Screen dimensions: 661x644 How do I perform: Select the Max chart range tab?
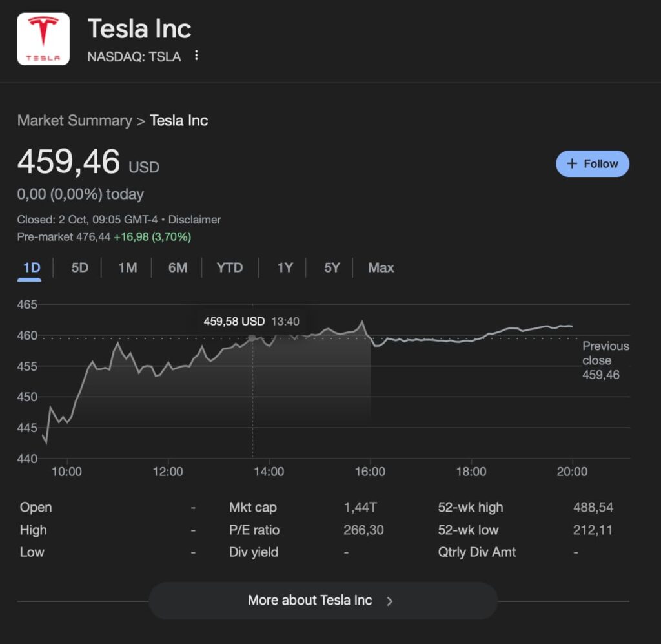coord(381,268)
